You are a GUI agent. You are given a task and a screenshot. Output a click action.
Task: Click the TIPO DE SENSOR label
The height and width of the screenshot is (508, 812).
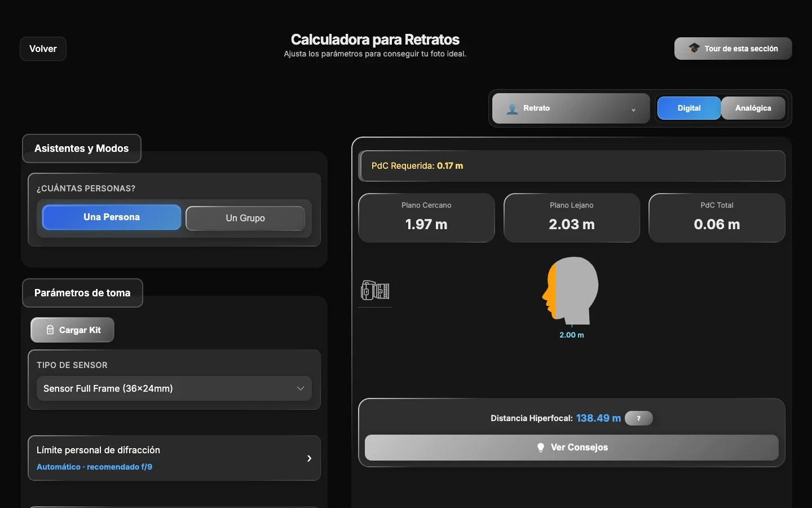point(72,365)
